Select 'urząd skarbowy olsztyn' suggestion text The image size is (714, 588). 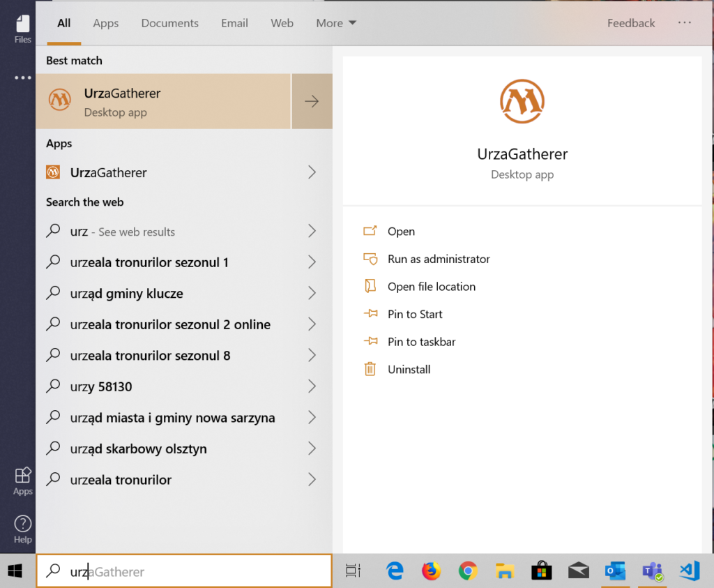click(x=139, y=448)
